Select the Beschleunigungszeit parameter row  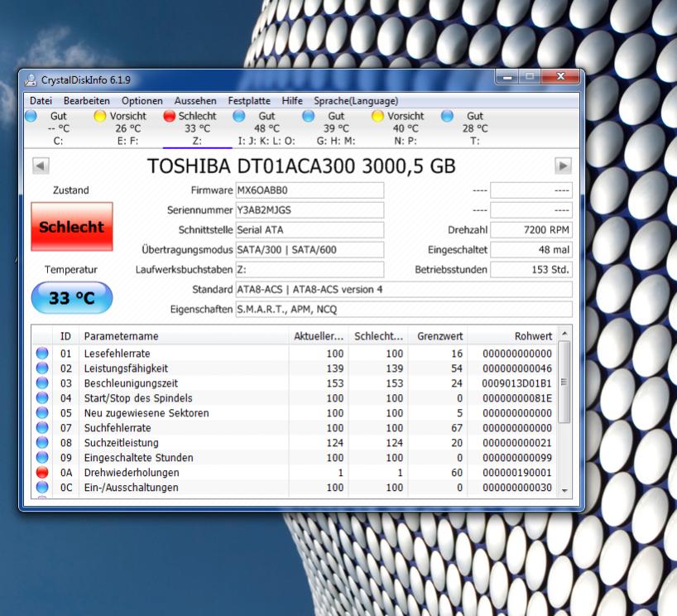click(x=295, y=383)
